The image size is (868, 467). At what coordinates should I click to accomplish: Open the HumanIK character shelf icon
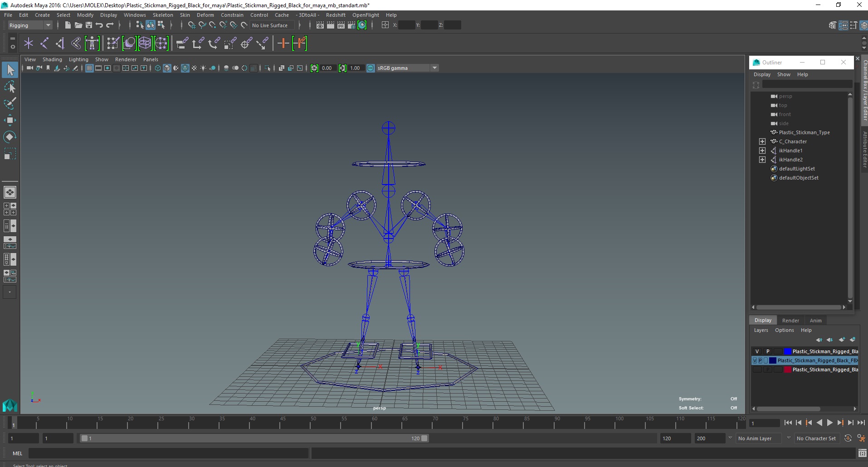pyautogui.click(x=92, y=44)
